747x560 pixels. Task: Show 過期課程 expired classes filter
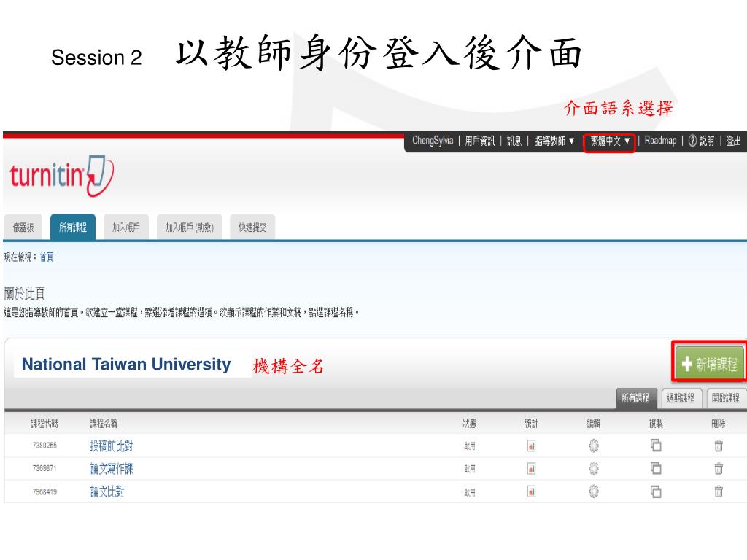[681, 398]
